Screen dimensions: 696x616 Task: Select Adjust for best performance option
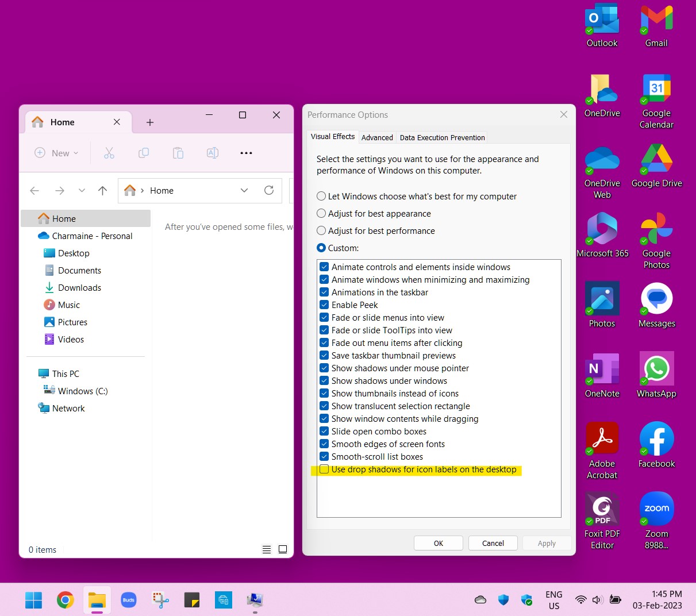click(321, 231)
